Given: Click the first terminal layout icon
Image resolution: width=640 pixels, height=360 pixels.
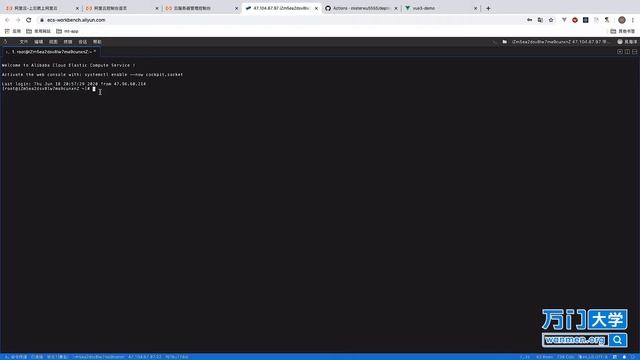Looking at the screenshot, I should coord(620,52).
